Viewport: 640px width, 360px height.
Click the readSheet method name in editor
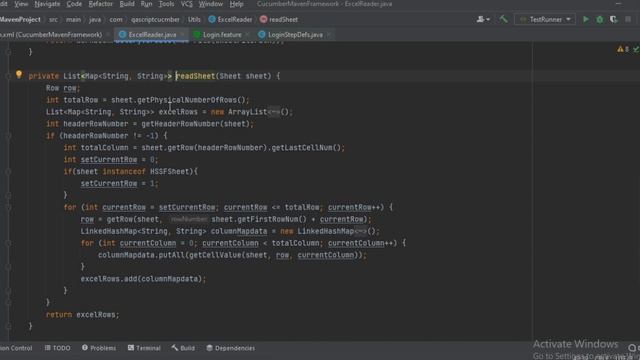coord(196,76)
